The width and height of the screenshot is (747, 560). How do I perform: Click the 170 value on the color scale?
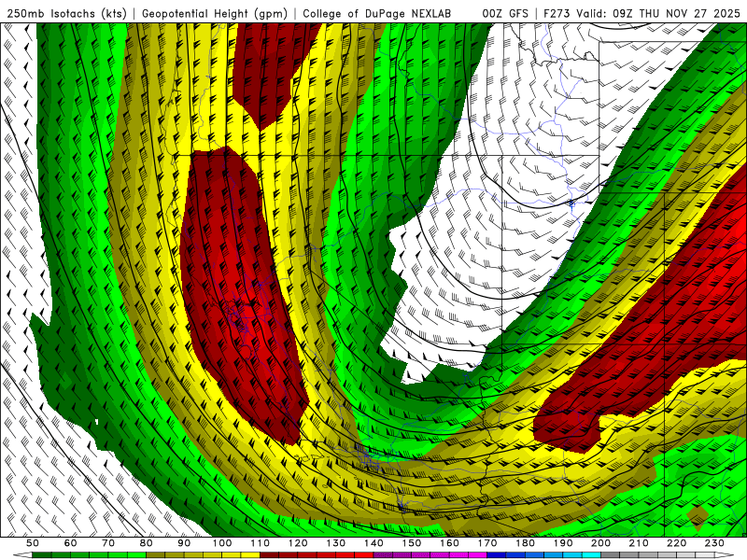click(487, 543)
